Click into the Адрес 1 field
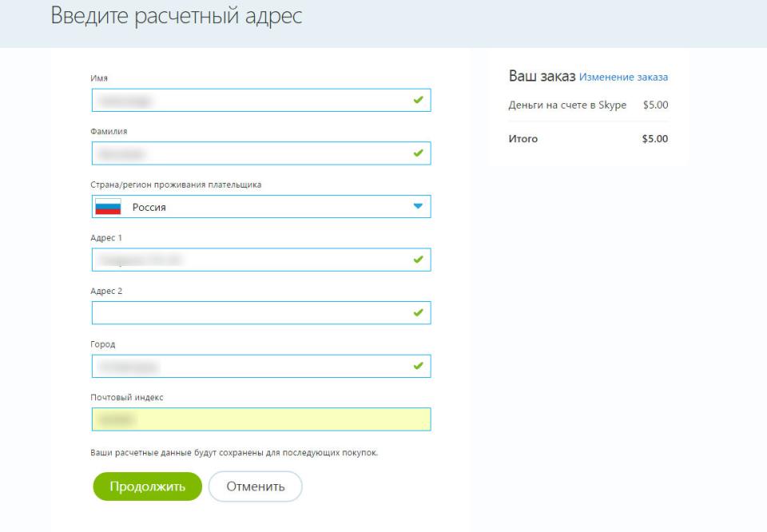Screen dimensions: 767x532 coord(248,260)
